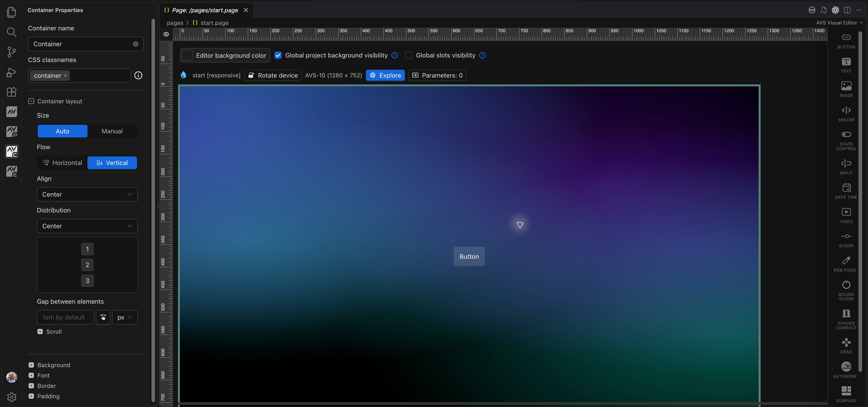
Task: Add the Spacer component from palette
Action: [846, 114]
